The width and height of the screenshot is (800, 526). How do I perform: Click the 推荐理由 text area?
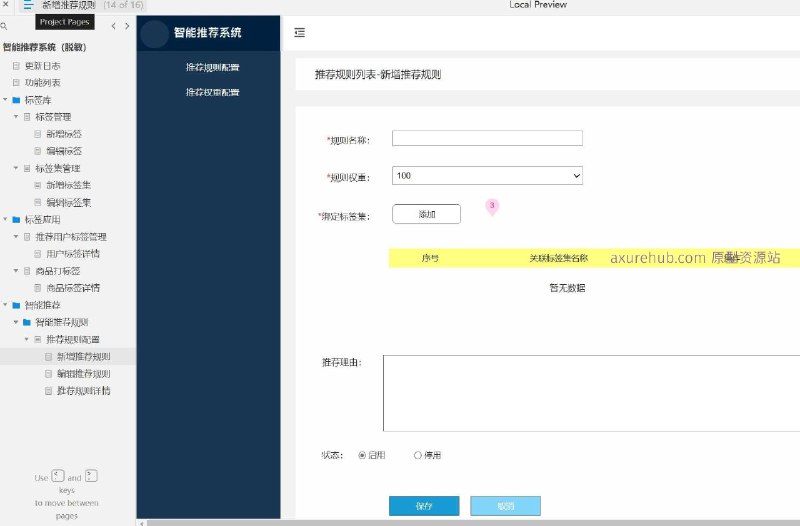(591, 393)
